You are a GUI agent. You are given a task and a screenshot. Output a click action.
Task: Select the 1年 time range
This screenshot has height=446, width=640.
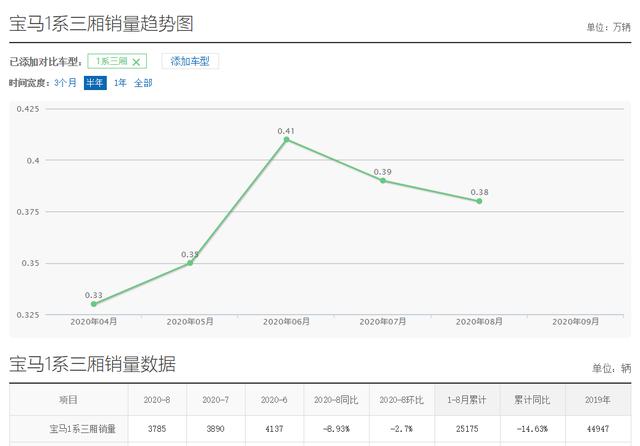tap(120, 83)
